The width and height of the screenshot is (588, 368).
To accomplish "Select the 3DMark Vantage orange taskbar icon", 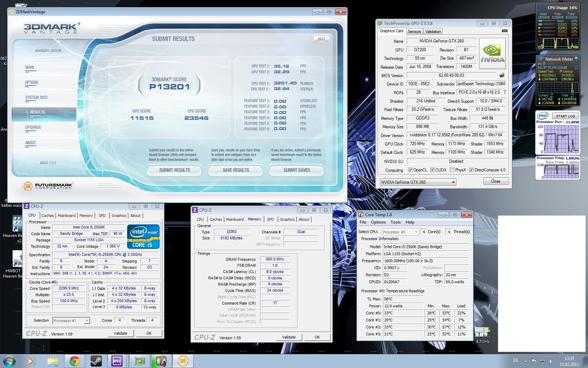I will coord(183,361).
